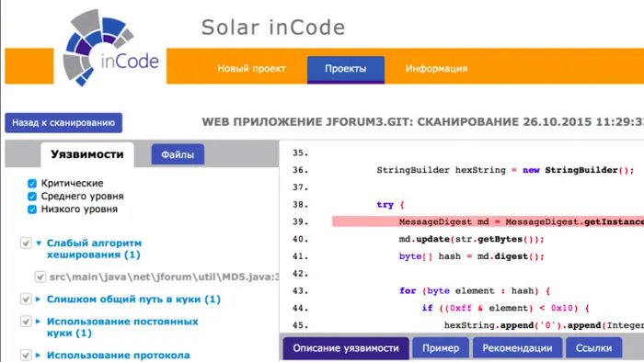Image resolution: width=644 pixels, height=362 pixels.
Task: Select the src\main\java\net\jforum\util\MD5.java entry
Action: (x=165, y=277)
